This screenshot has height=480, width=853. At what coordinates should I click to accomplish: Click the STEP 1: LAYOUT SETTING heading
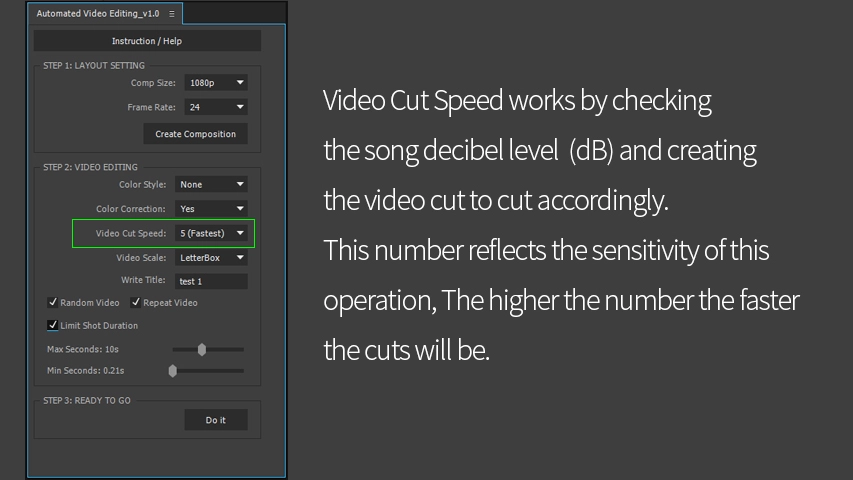tap(94, 65)
